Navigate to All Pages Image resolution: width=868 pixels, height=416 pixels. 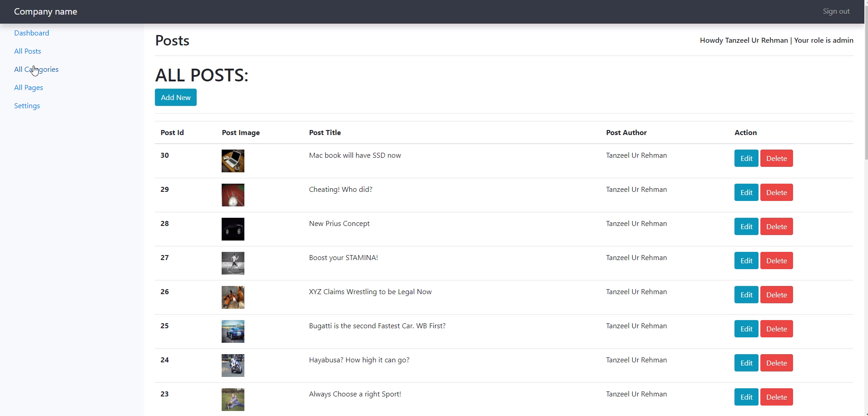click(x=29, y=88)
